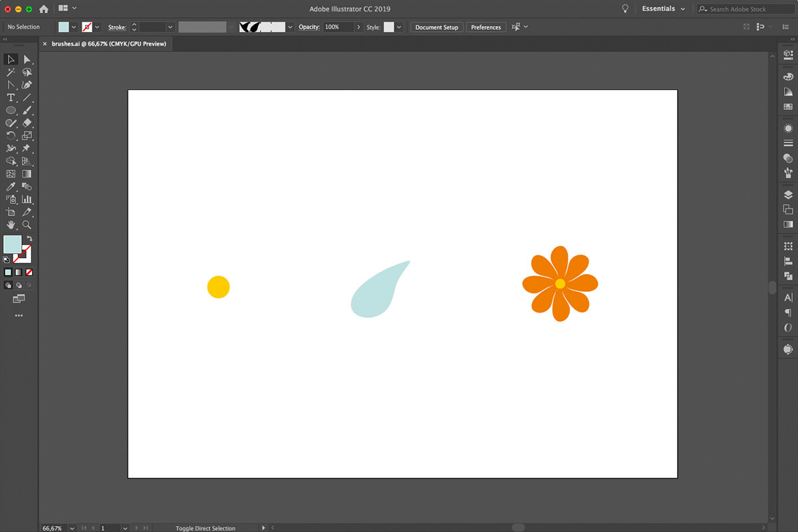Open the Arrange Documents dropdown
The image size is (798, 532).
click(67, 9)
